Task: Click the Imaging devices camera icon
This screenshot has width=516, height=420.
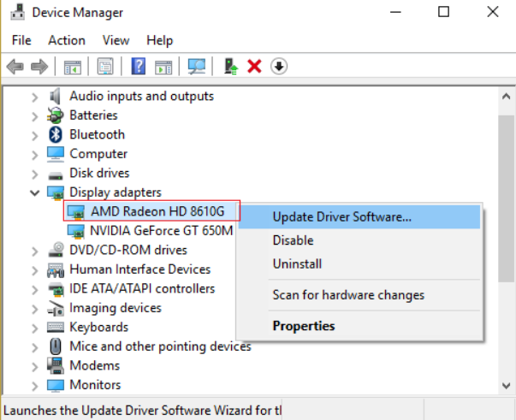Action: 56,308
